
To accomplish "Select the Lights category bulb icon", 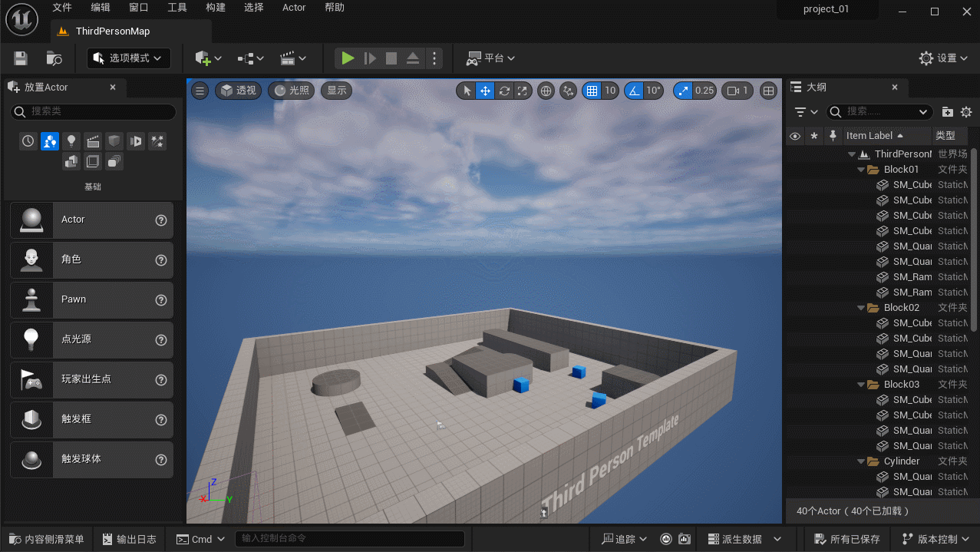I will point(71,141).
